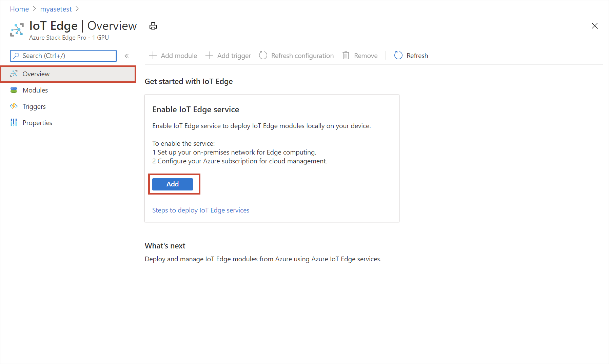Select Modules from the sidebar
The image size is (609, 364).
point(35,90)
